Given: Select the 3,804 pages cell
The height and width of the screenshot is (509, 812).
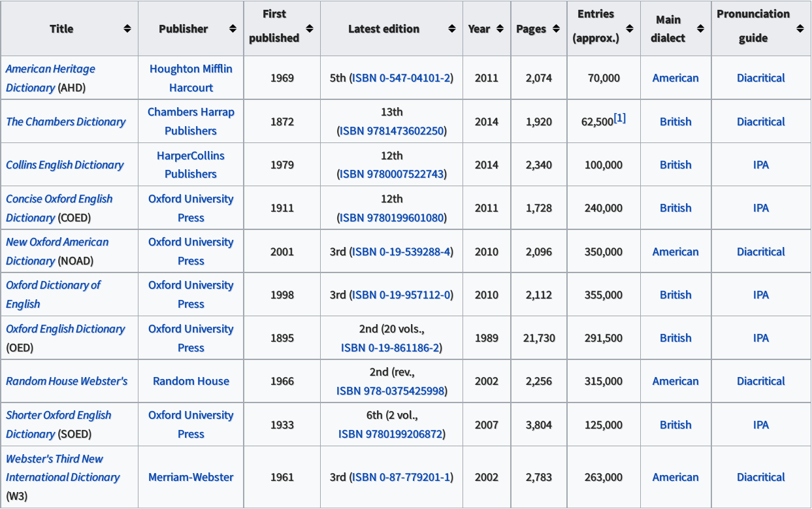Looking at the screenshot, I should [539, 425].
